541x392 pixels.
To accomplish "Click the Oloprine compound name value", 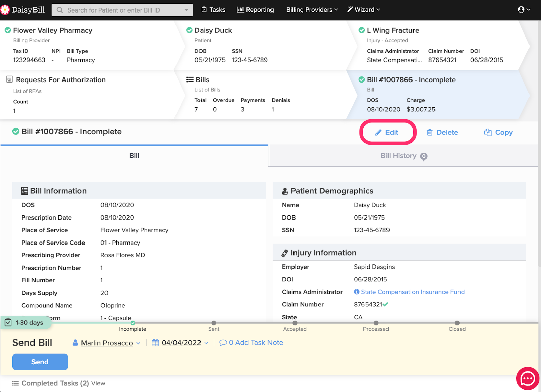I will point(113,305).
